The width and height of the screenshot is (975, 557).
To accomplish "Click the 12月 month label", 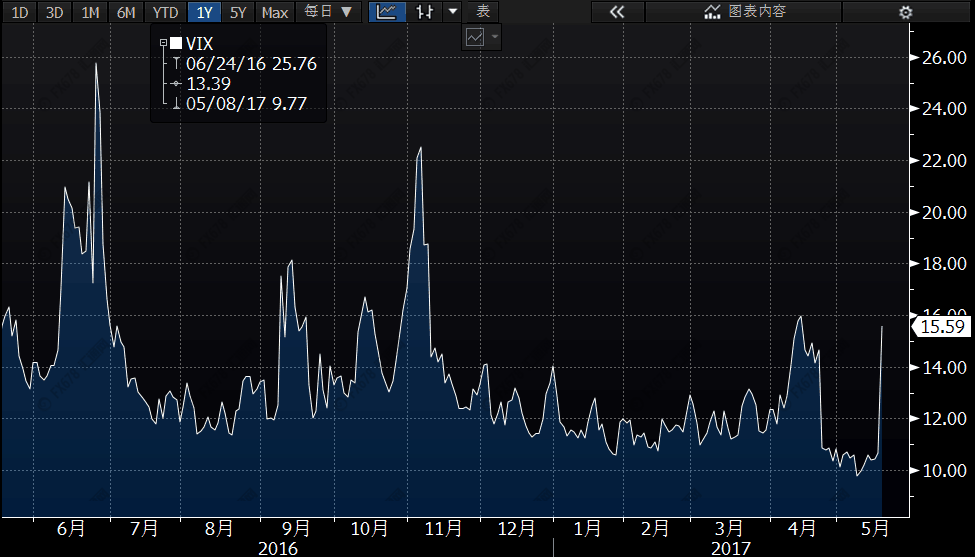I will coord(517,528).
